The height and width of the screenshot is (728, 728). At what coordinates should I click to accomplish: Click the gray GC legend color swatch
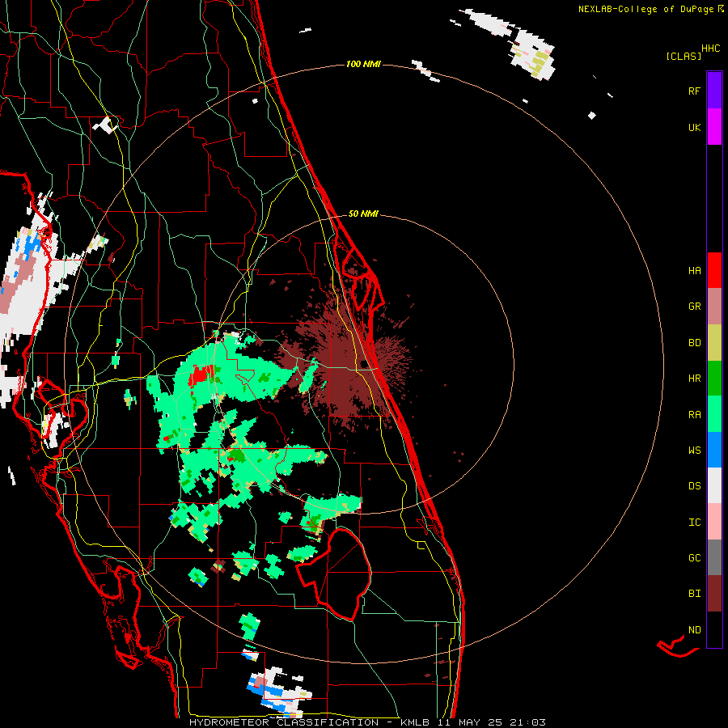(714, 557)
